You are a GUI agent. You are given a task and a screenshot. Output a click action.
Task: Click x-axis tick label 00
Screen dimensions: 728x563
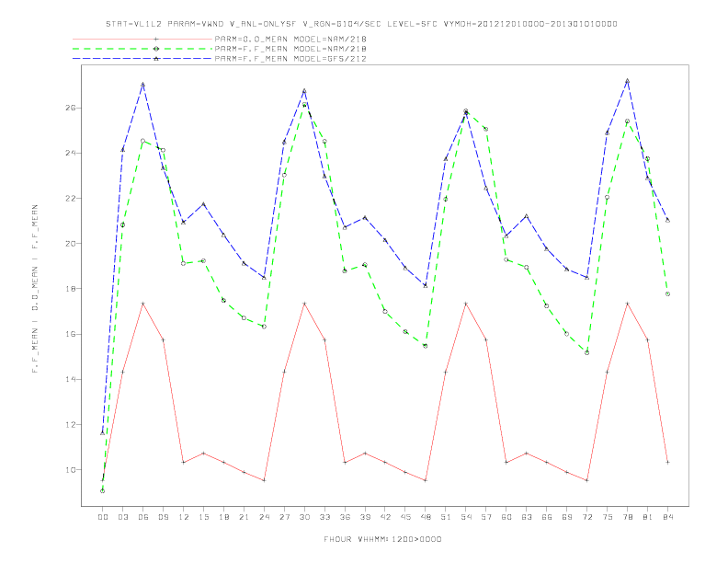pos(103,517)
